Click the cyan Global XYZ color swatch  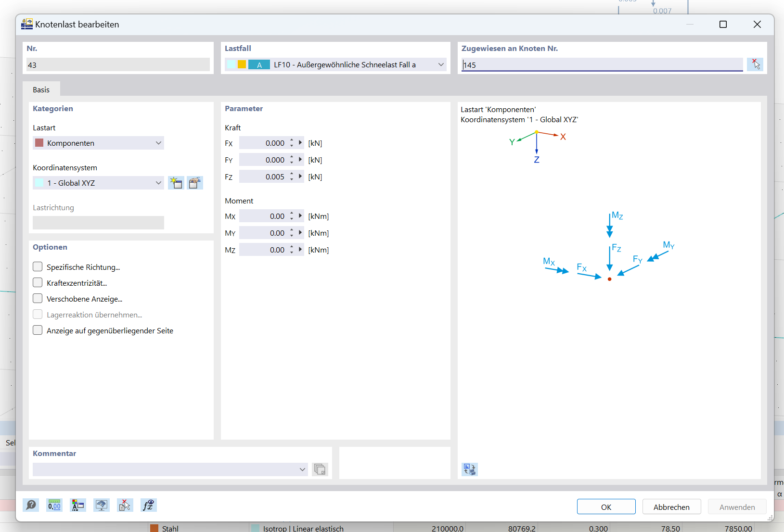click(x=39, y=183)
